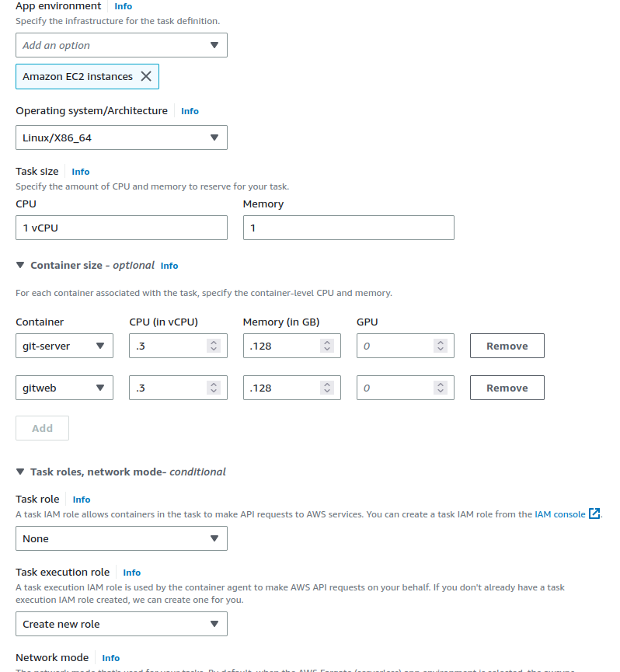This screenshot has width=620, height=672.
Task: Open the Operating system/Architecture dropdown
Action: click(121, 138)
